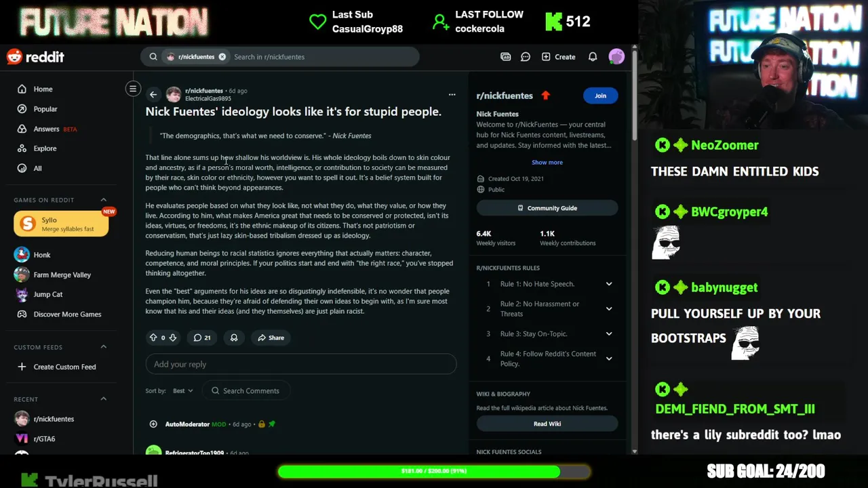Expand Rule 3: Stay On-Topic

tap(609, 333)
